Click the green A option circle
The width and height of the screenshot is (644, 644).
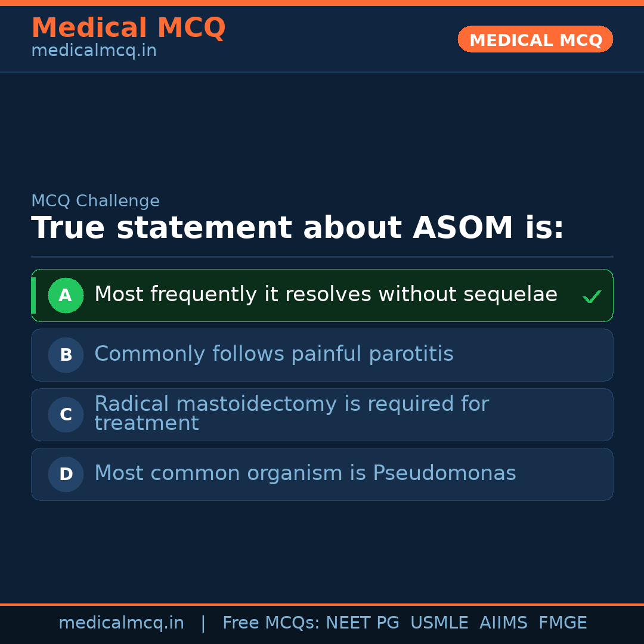66,295
